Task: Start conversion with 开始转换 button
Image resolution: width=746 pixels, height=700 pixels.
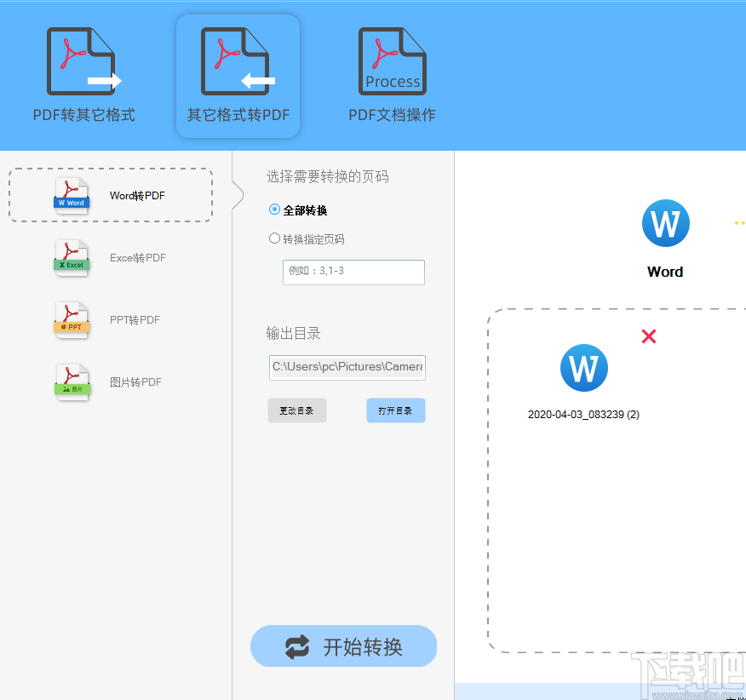Action: click(x=343, y=645)
